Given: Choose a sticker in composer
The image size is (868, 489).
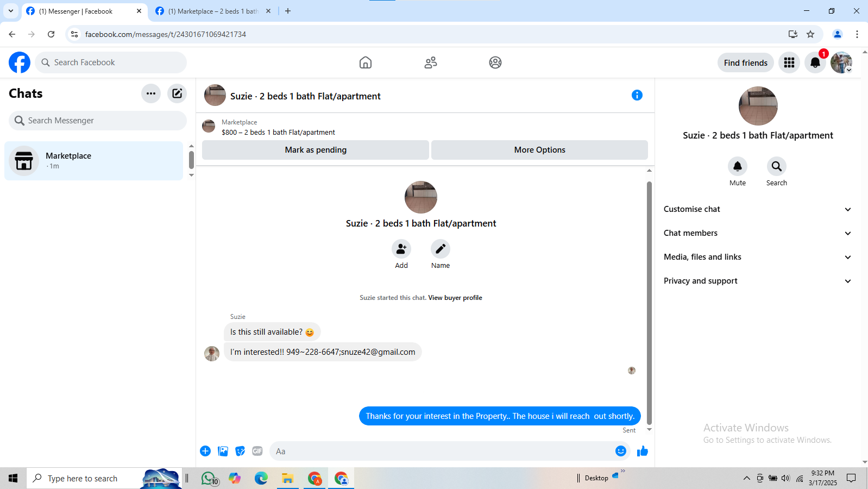Looking at the screenshot, I should pos(240,451).
